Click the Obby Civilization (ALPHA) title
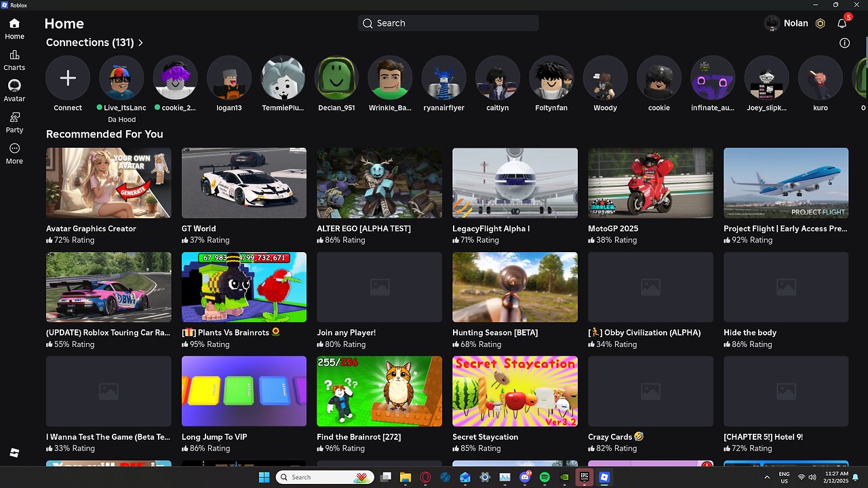868x488 pixels. click(644, 333)
